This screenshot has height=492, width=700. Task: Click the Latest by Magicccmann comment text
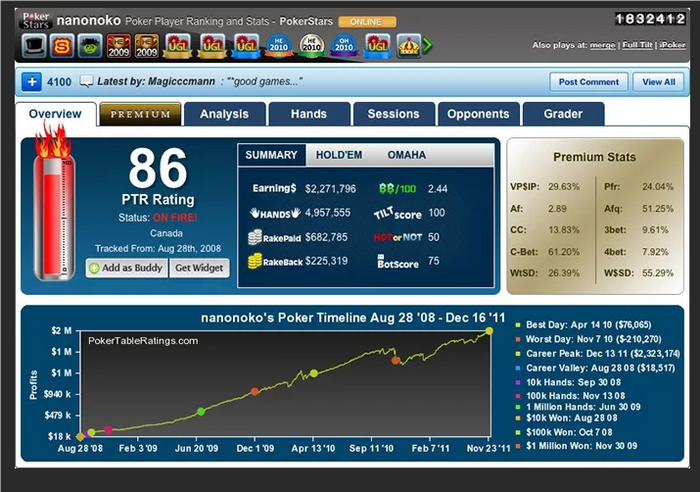point(200,82)
